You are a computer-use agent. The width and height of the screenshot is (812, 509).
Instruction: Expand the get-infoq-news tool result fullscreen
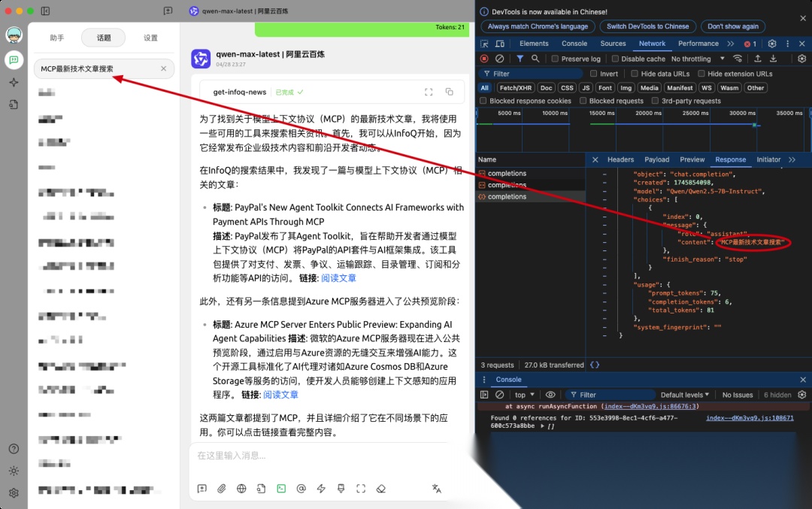pos(429,92)
